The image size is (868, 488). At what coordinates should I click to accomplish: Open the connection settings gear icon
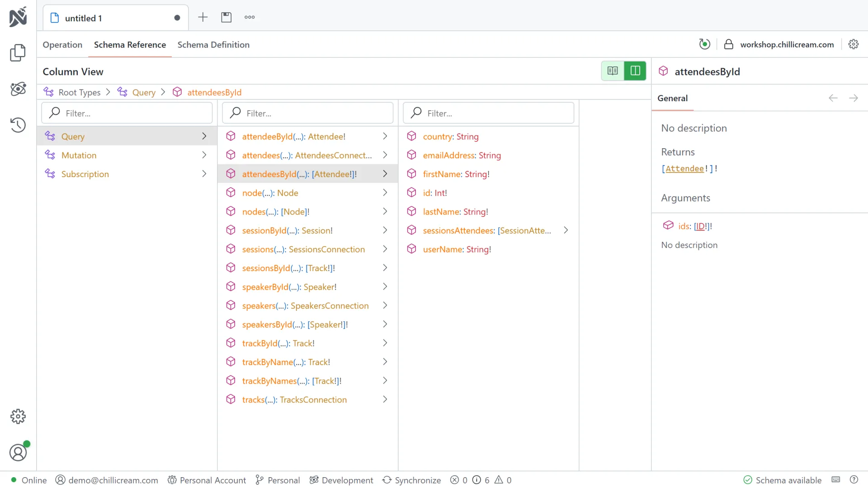tap(853, 44)
